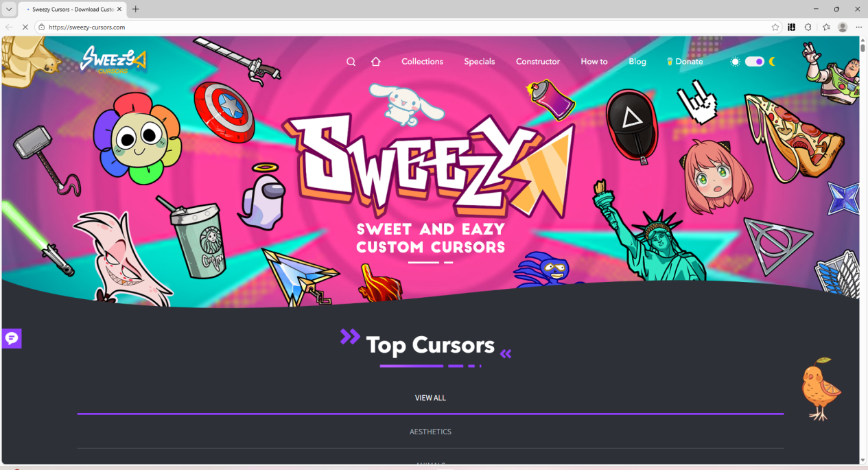Click the Sweezy Cursors logo

click(113, 60)
